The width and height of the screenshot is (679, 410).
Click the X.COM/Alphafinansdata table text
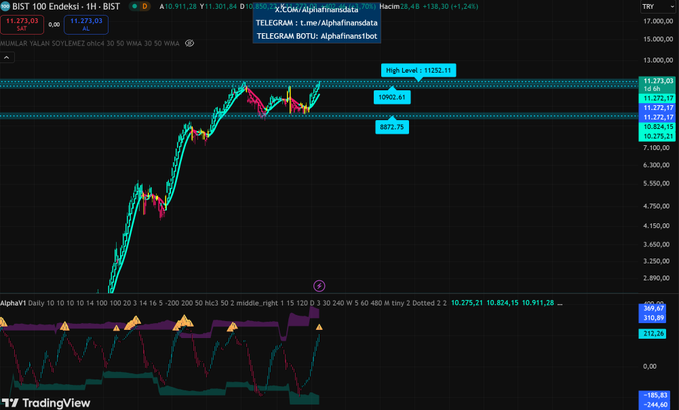pos(317,10)
